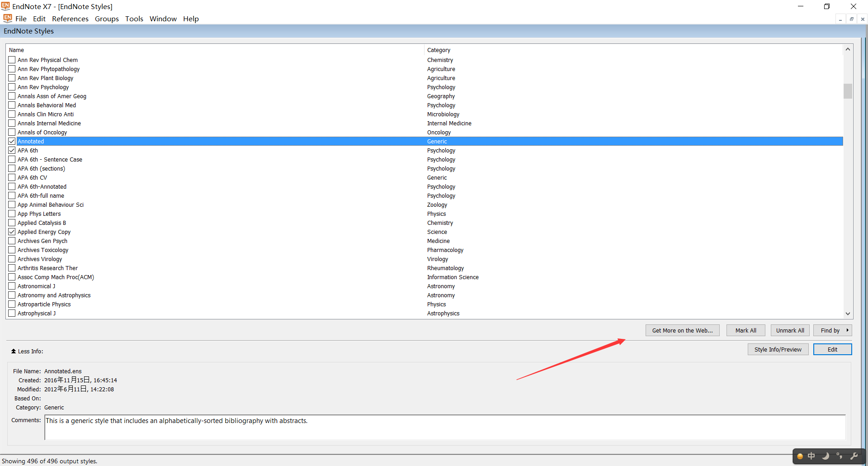Click the Style Info/Preview button

(x=778, y=349)
